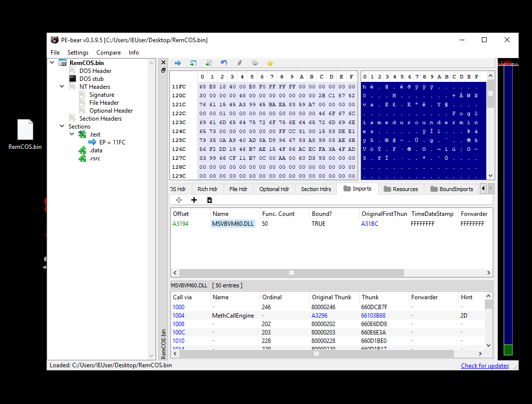Select Signature in the tree
532x404 pixels.
click(x=102, y=95)
